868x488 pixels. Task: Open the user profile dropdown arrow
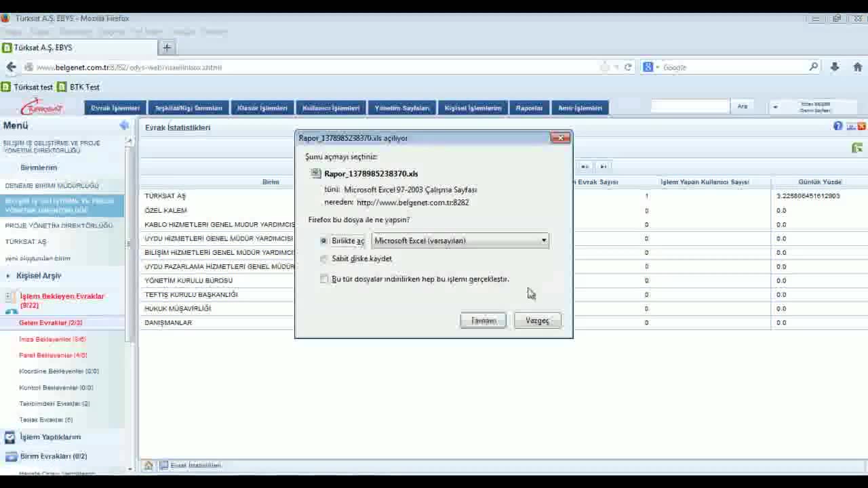coord(775,107)
